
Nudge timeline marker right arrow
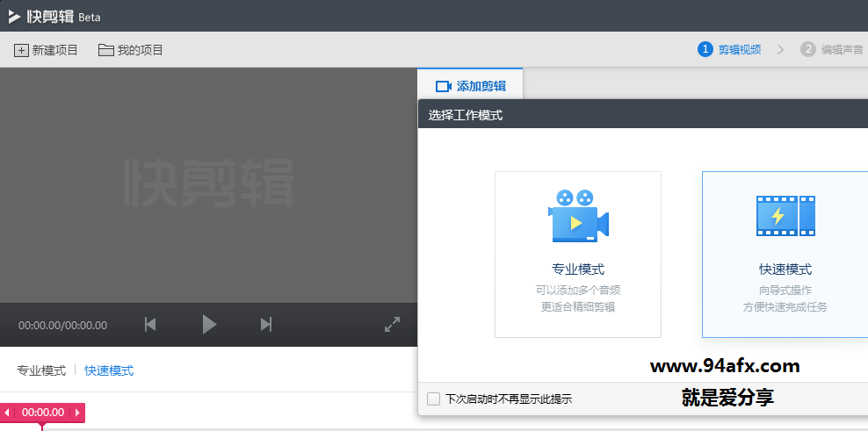pyautogui.click(x=77, y=413)
